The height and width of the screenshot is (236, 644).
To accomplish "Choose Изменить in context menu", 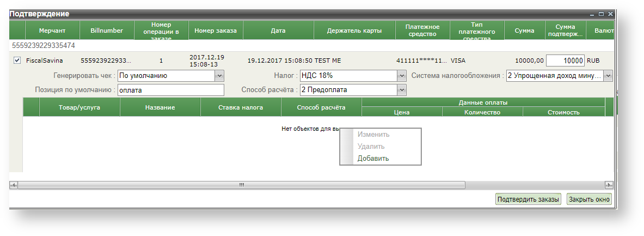I will [x=373, y=135].
